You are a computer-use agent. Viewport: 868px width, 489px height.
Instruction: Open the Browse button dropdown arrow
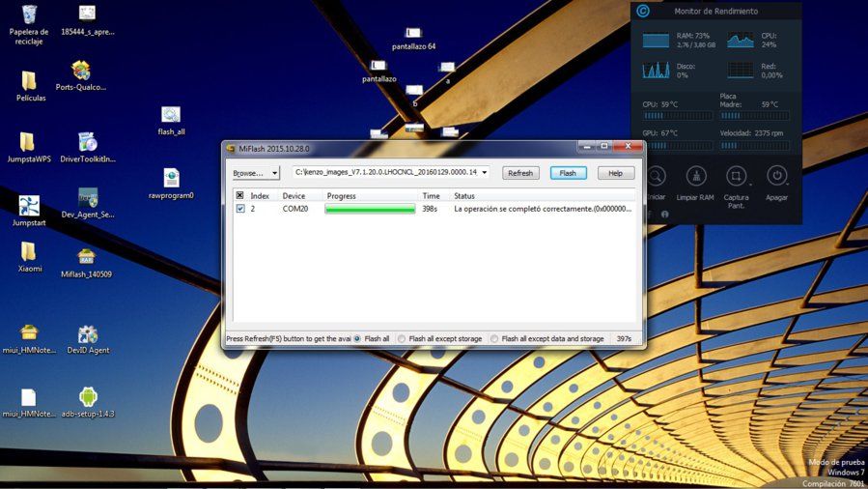pos(274,173)
